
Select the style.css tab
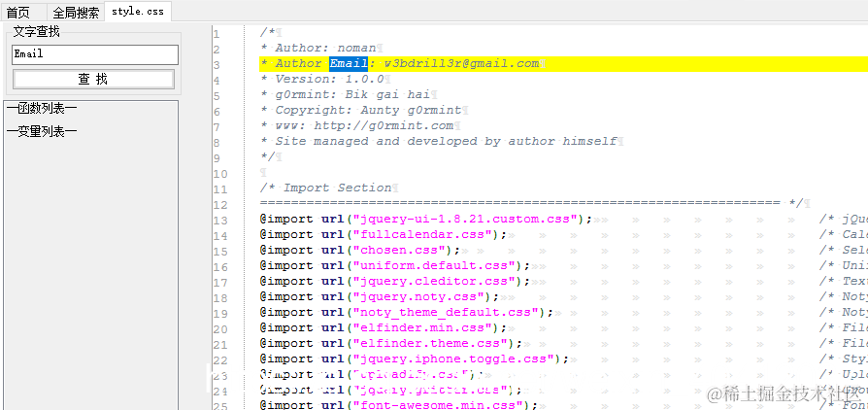[138, 11]
